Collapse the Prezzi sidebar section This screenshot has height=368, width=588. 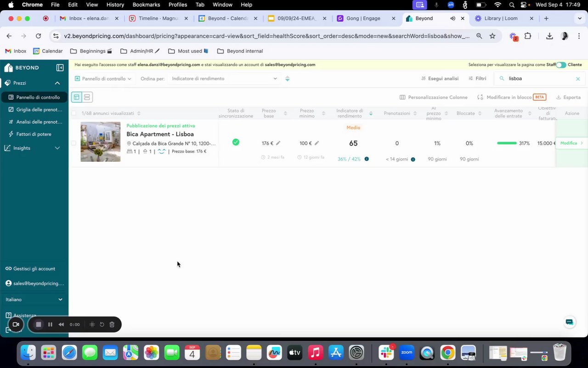click(57, 83)
